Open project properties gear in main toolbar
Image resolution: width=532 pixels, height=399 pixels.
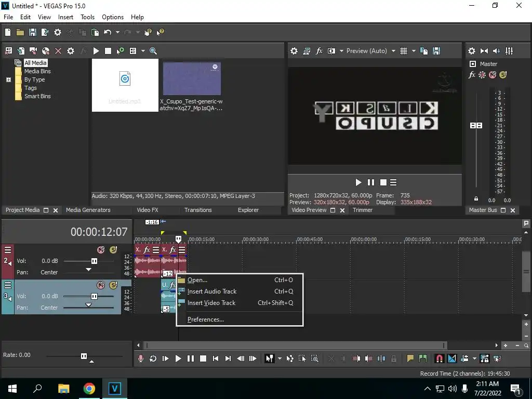pos(58,32)
